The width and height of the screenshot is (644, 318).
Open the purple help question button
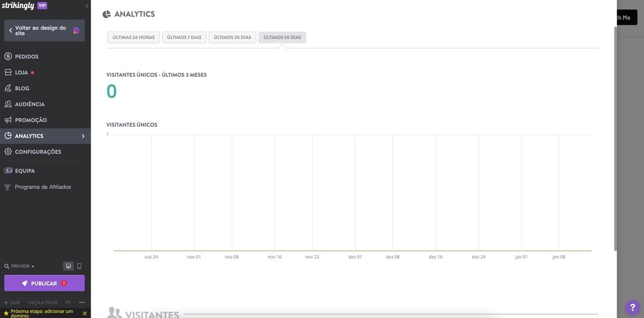tap(632, 307)
